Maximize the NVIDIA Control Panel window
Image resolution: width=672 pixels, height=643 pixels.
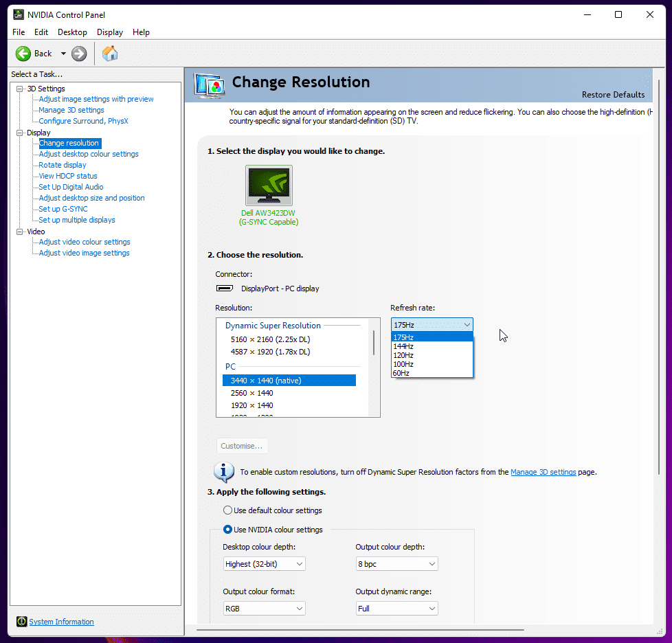coord(618,14)
